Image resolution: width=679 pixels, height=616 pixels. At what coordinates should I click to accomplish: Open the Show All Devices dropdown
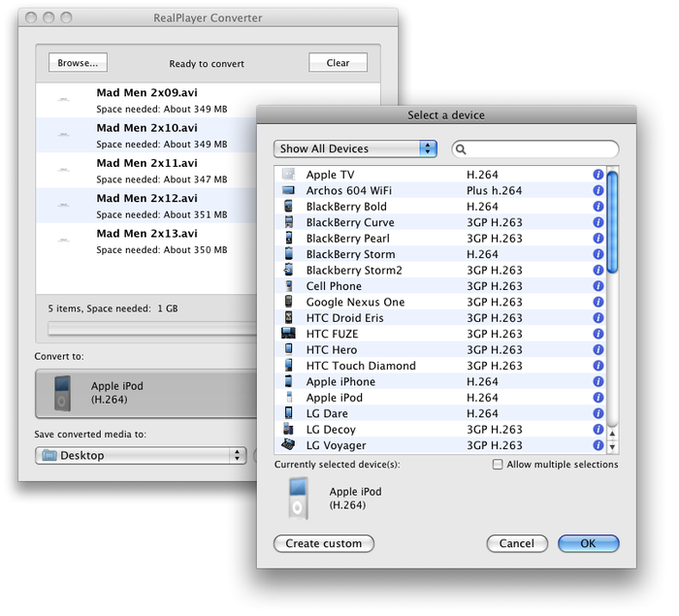click(355, 148)
